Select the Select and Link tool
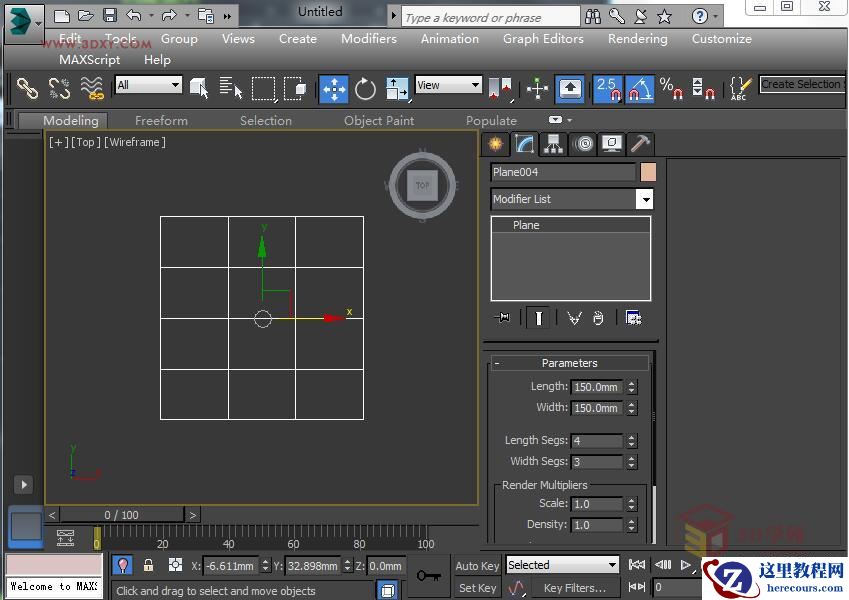Screen dimensions: 849x600 27,89
